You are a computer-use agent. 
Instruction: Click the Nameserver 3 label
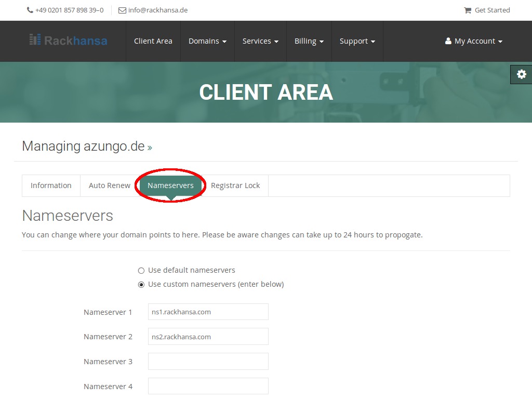click(108, 362)
